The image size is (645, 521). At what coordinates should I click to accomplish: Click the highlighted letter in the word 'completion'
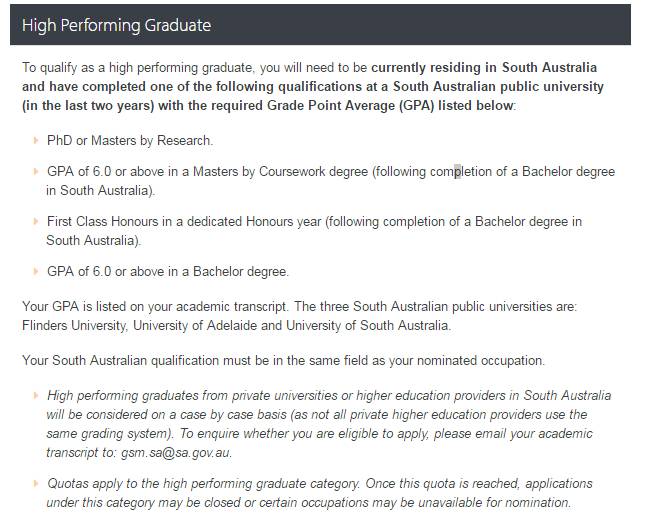point(457,172)
